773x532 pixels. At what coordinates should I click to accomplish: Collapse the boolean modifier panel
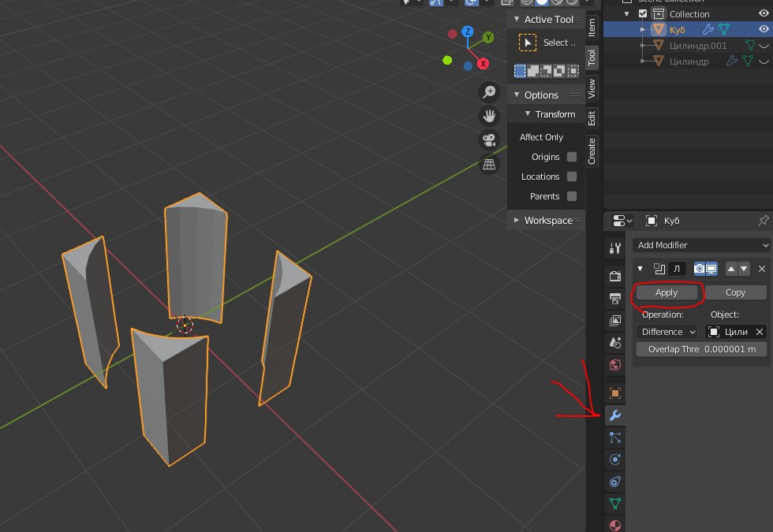coord(640,269)
